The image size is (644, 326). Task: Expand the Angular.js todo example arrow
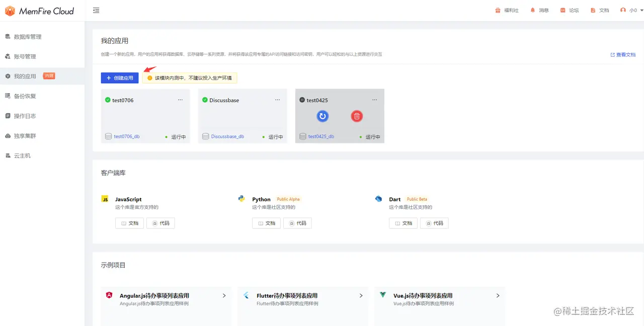(x=224, y=296)
